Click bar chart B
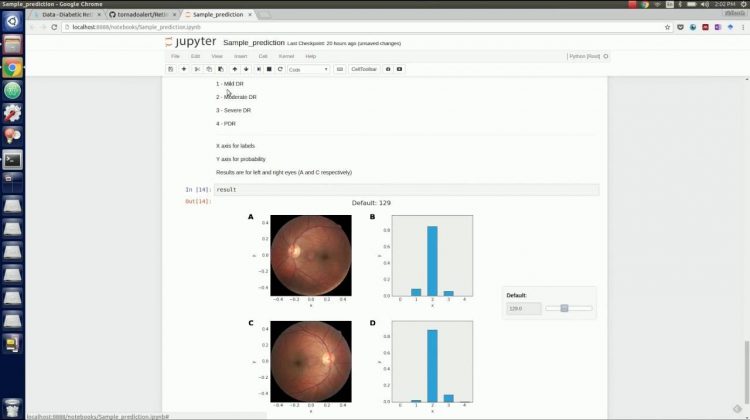The width and height of the screenshot is (750, 420). pos(432,255)
